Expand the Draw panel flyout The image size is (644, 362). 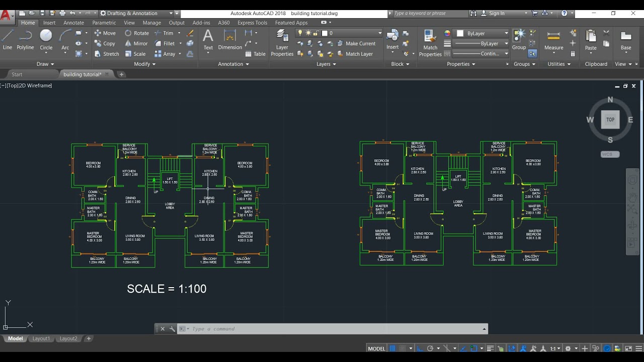click(x=45, y=64)
